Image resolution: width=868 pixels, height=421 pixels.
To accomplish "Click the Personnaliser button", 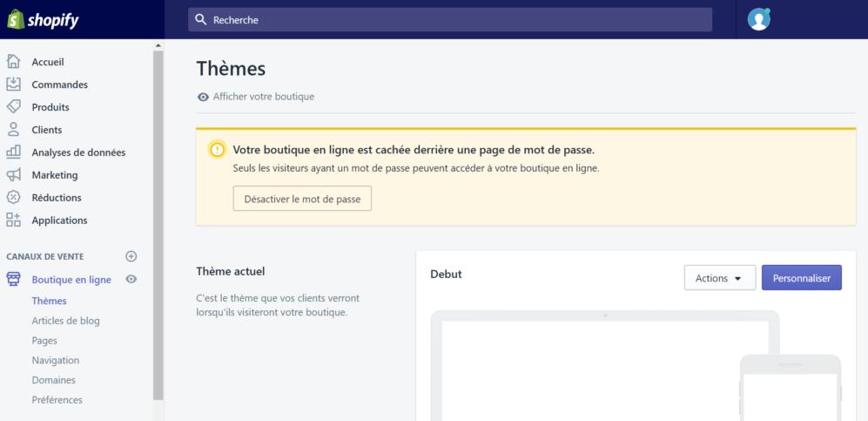I will pyautogui.click(x=801, y=278).
